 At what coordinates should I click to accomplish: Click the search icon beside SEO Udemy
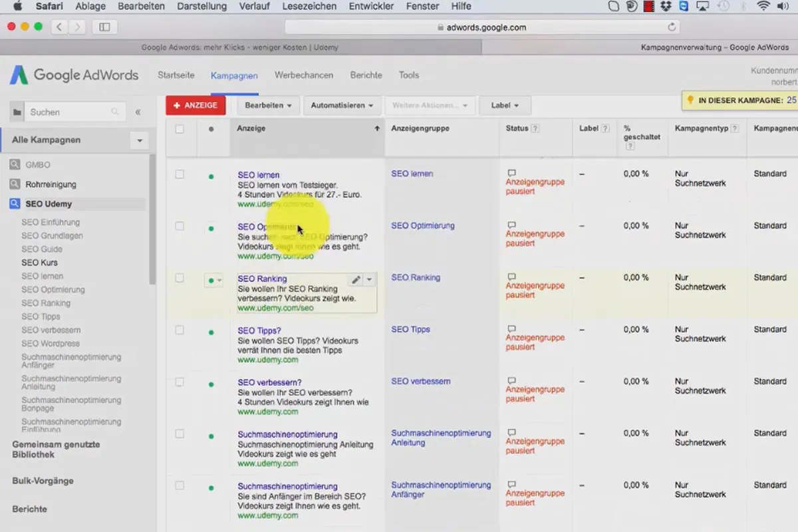coord(15,204)
